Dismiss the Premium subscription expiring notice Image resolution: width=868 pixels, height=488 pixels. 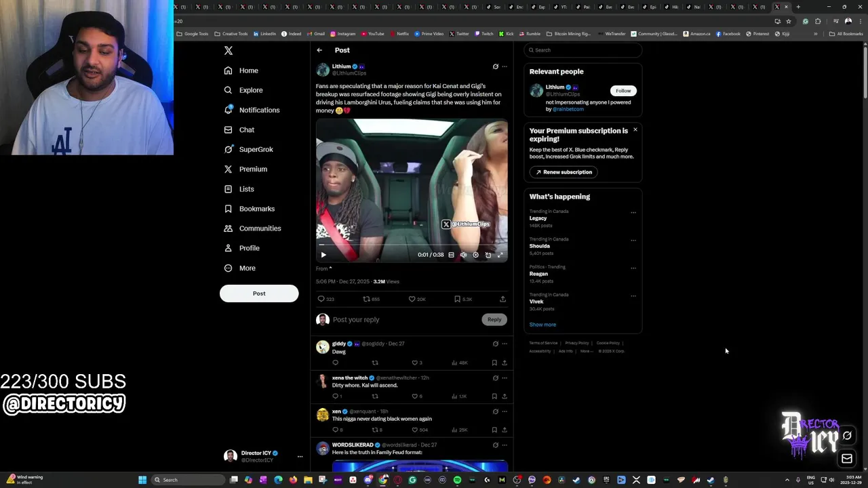tap(635, 129)
